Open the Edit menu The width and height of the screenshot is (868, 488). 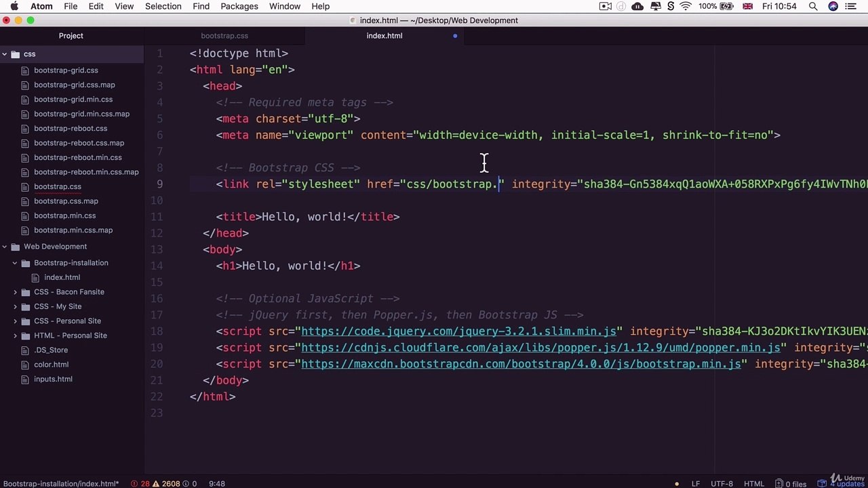96,7
